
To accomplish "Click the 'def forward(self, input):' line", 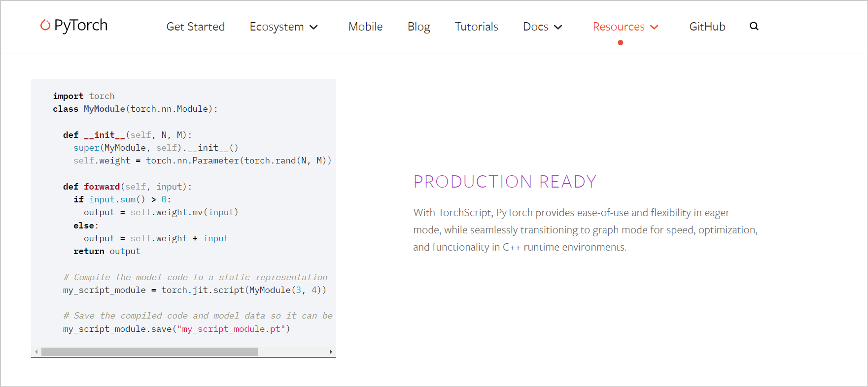I will pos(128,187).
